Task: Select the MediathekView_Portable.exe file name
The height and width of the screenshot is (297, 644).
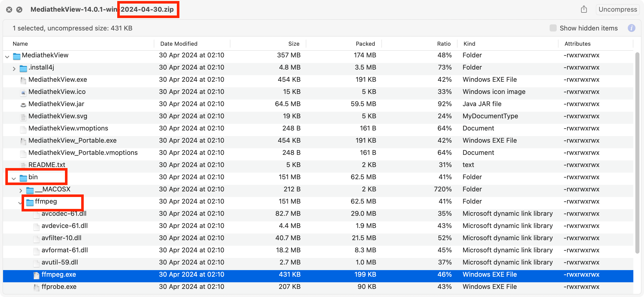Action: [x=72, y=140]
